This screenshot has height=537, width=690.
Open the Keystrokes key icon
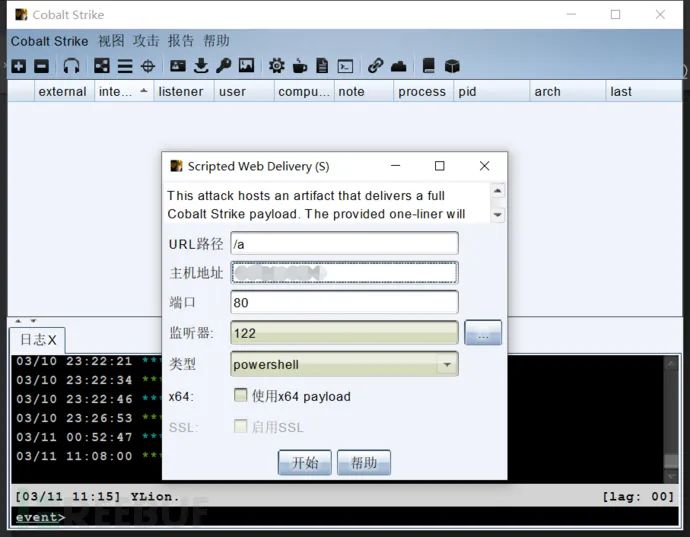click(224, 66)
